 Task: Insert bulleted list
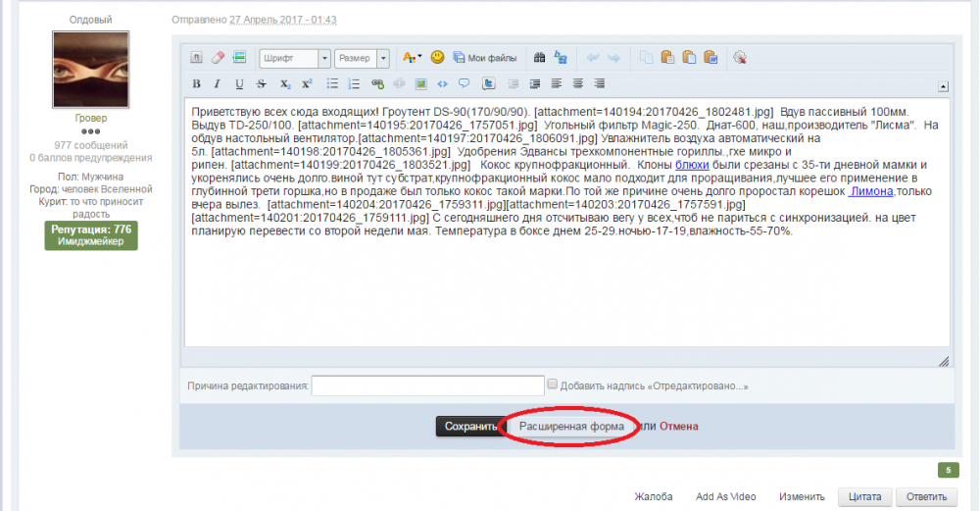pos(332,83)
